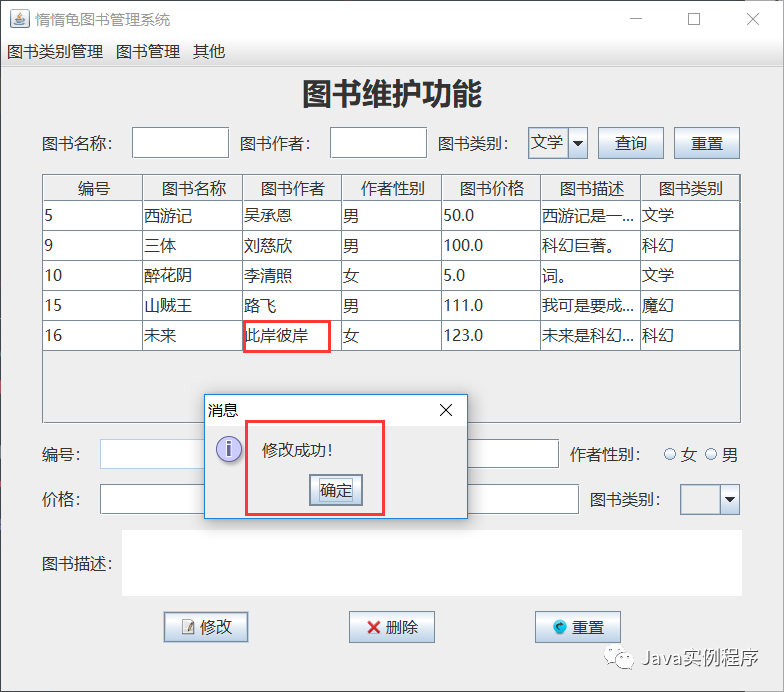Select the 李清照 author cell
This screenshot has width=784, height=692.
coord(292,276)
